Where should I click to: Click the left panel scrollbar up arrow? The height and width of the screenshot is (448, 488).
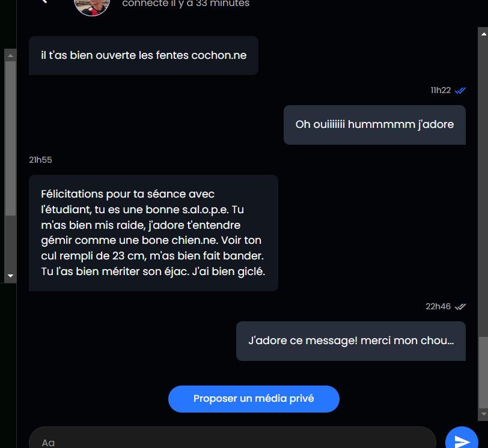pyautogui.click(x=10, y=56)
